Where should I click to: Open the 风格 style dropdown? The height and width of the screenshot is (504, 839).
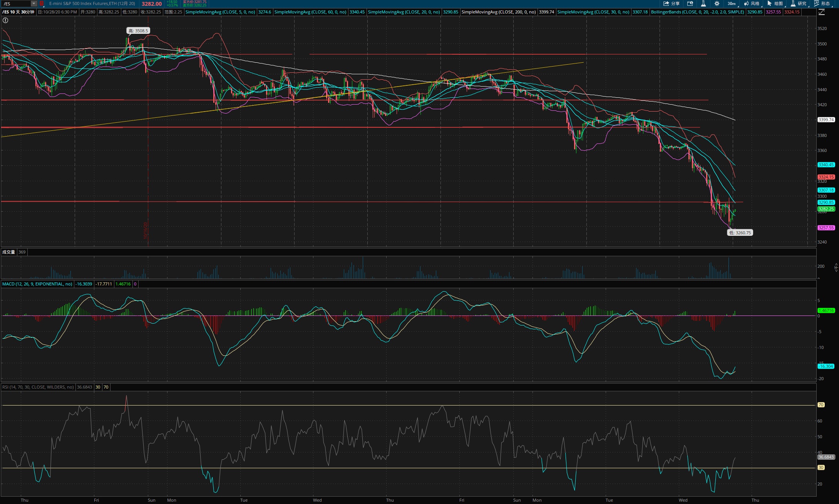click(x=752, y=3)
